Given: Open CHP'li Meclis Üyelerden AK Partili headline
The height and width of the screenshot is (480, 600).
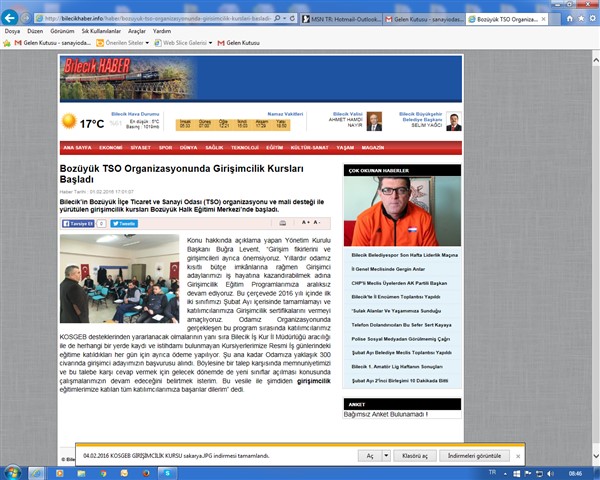Looking at the screenshot, I should click(x=399, y=283).
